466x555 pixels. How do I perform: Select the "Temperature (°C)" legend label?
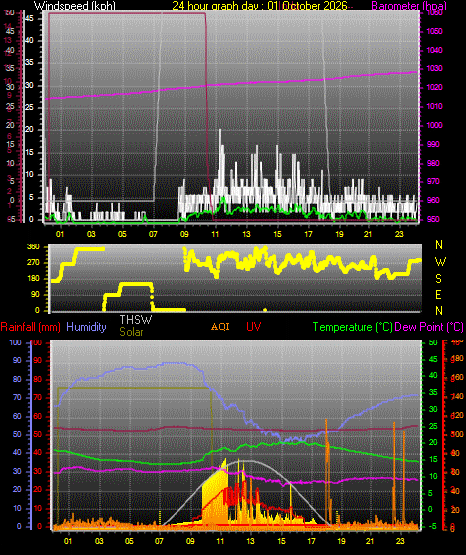(x=352, y=327)
